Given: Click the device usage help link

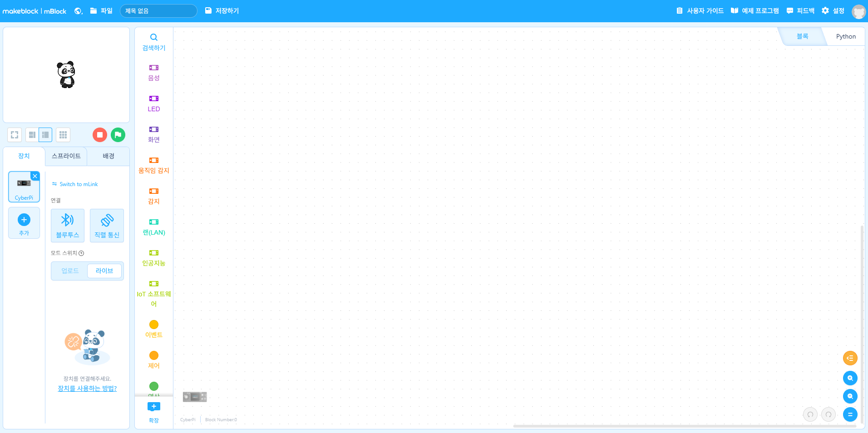Looking at the screenshot, I should tap(87, 389).
